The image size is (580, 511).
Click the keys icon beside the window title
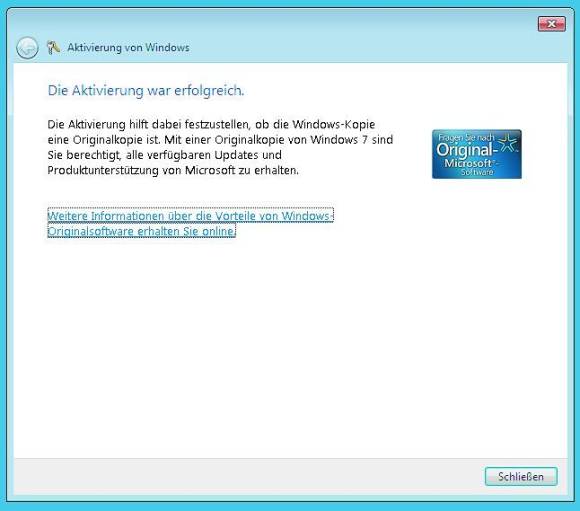(x=53, y=47)
